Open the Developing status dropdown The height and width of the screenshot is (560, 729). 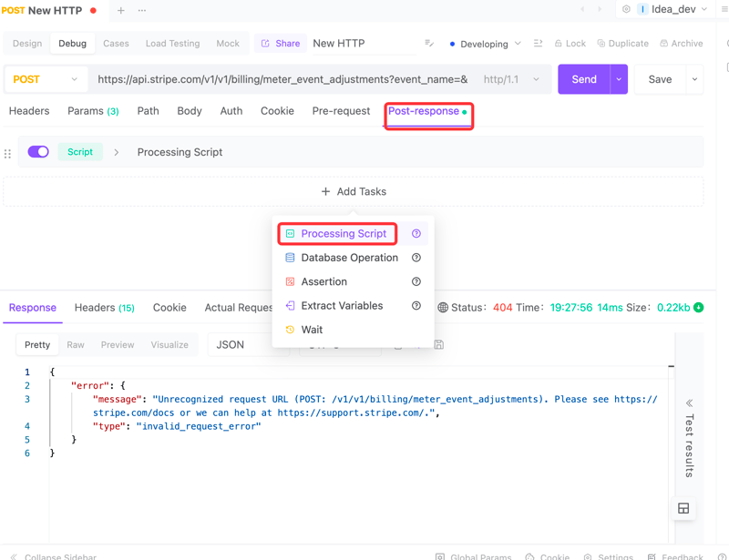pyautogui.click(x=486, y=44)
